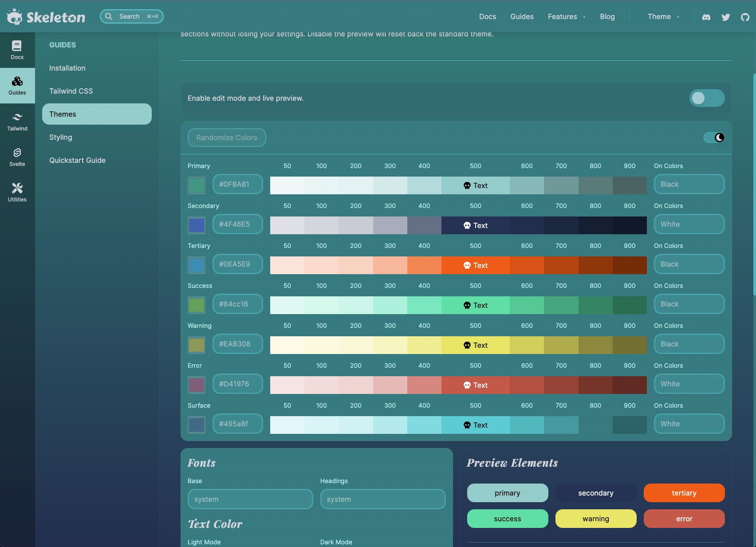Expand the Base font system dropdown

point(250,499)
